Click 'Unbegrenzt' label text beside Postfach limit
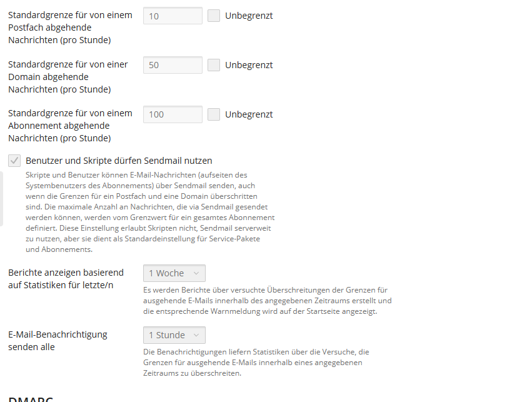 (x=249, y=16)
